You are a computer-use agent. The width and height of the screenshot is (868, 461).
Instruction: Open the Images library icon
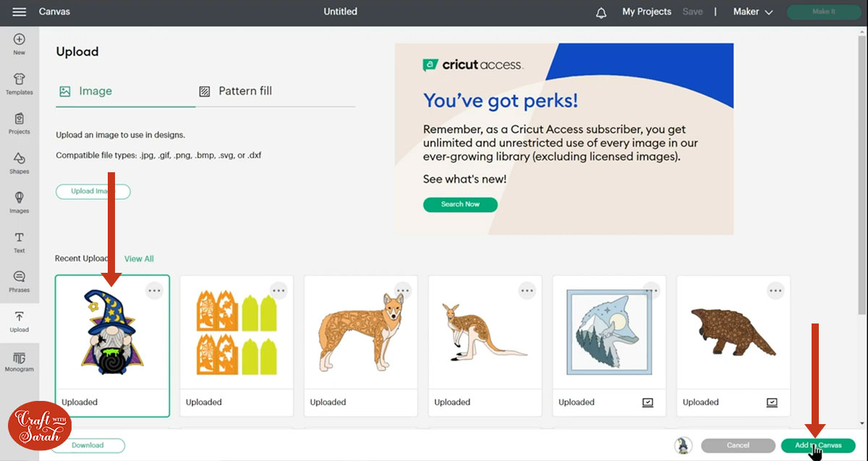(x=20, y=202)
